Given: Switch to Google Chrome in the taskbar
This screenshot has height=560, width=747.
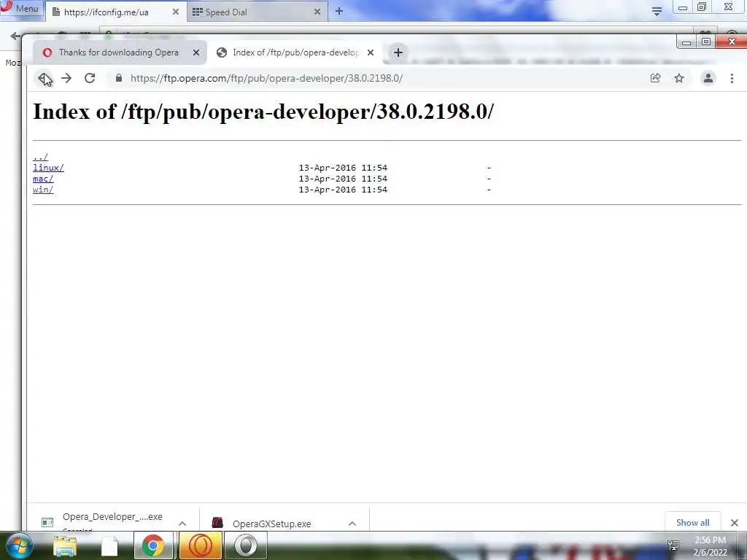Looking at the screenshot, I should pos(153,545).
